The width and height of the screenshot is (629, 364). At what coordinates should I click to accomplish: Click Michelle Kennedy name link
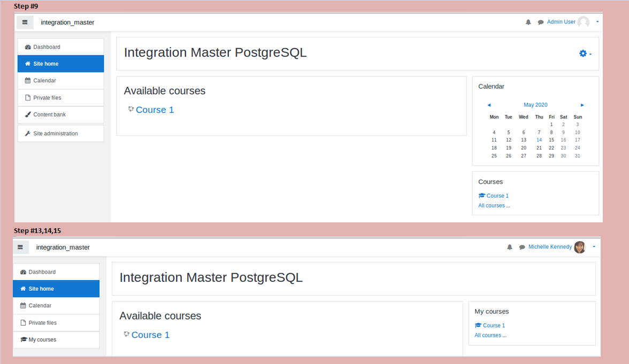[550, 247]
